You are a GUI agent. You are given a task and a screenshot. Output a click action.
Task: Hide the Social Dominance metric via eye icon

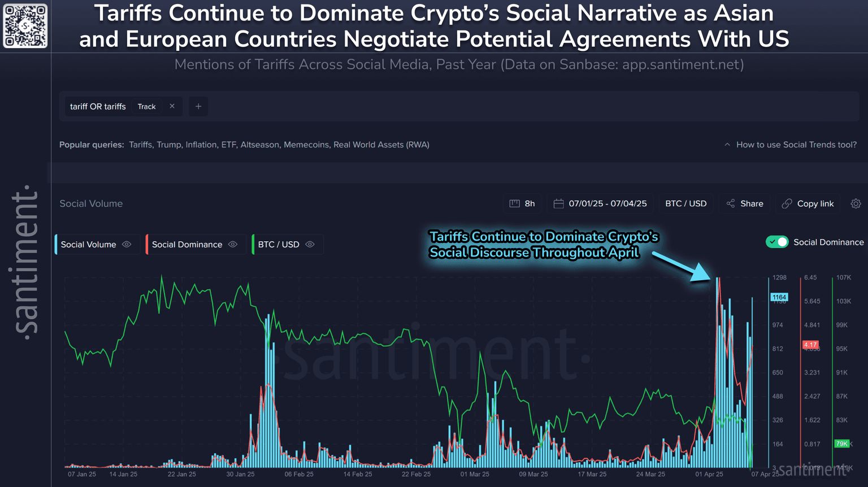(x=233, y=245)
